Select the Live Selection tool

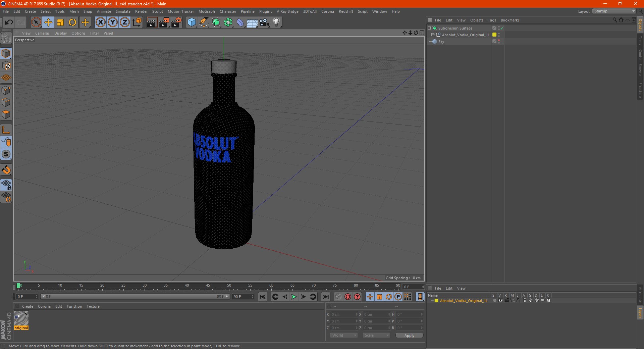[36, 22]
